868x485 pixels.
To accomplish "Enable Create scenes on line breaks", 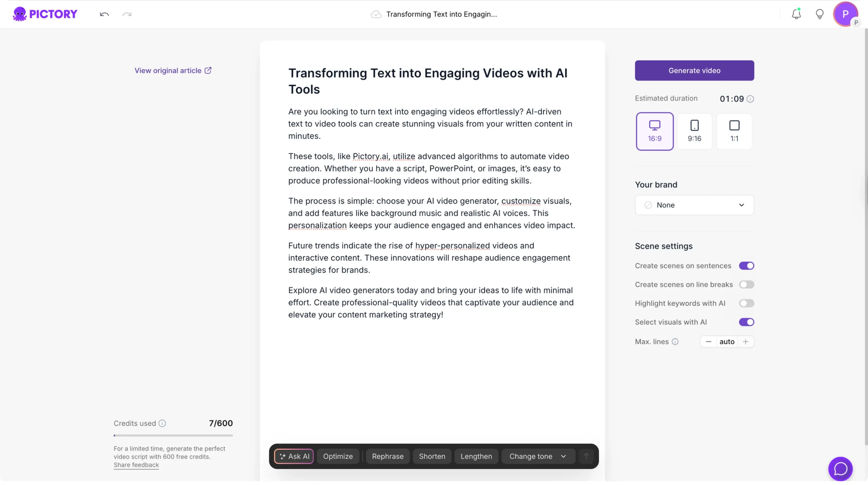I will pos(746,285).
